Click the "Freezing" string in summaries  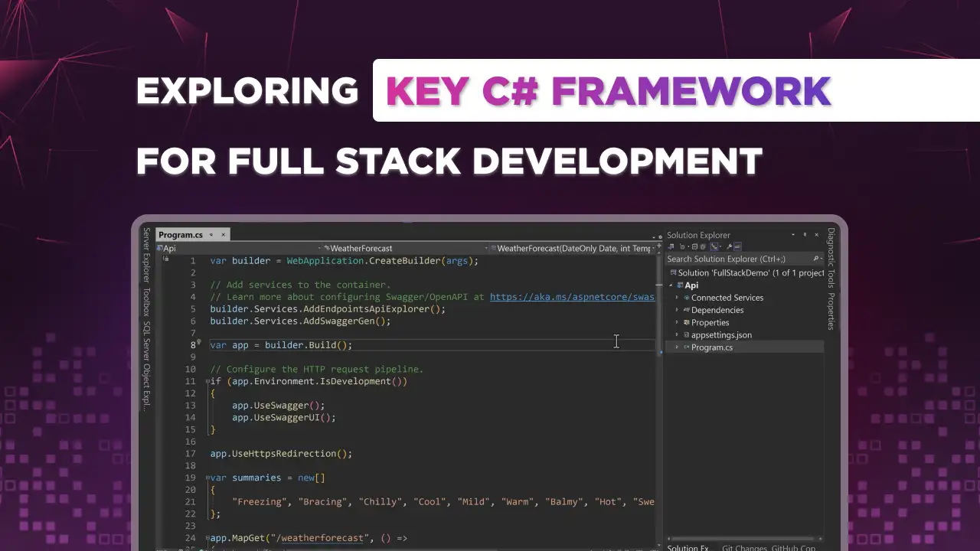pyautogui.click(x=261, y=502)
